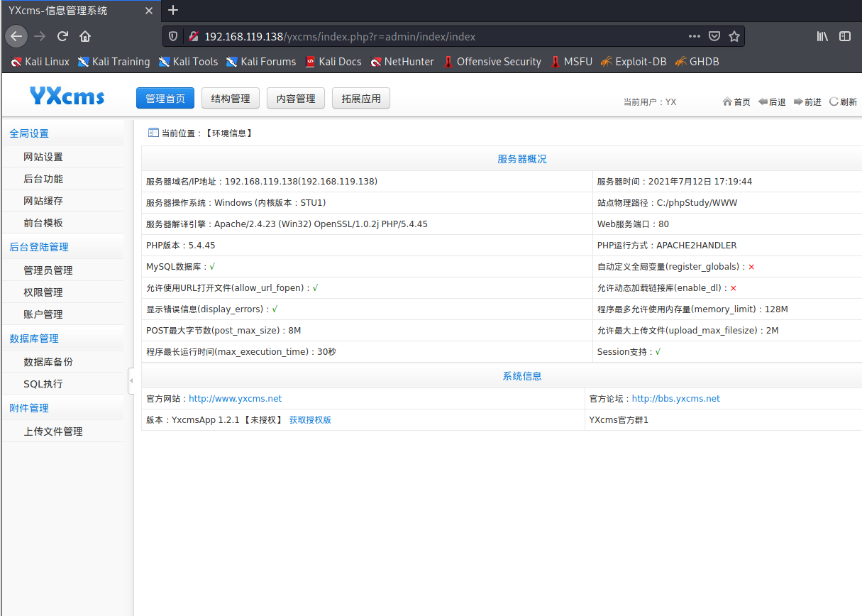Click the Save to Pocket icon
862x616 pixels.
tap(715, 36)
